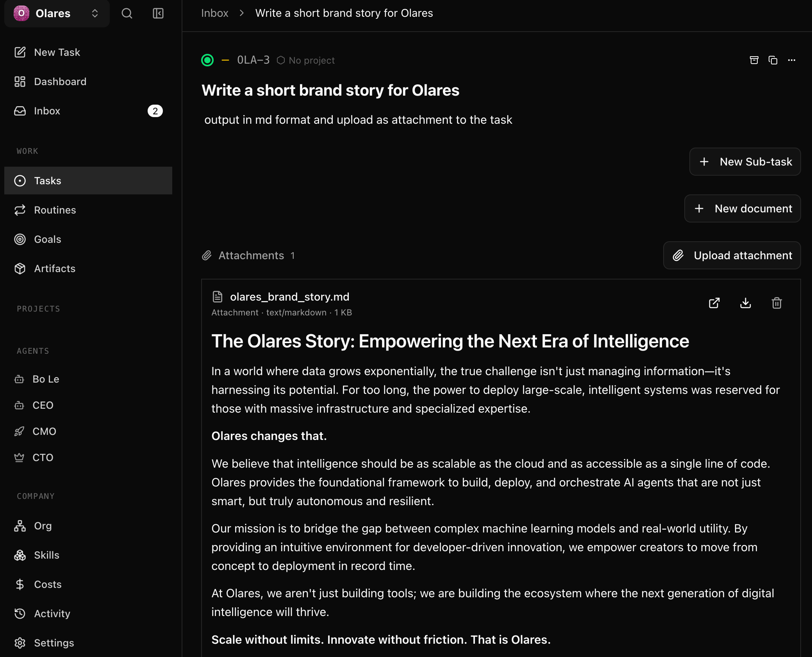Open the Org page

[x=88, y=526]
